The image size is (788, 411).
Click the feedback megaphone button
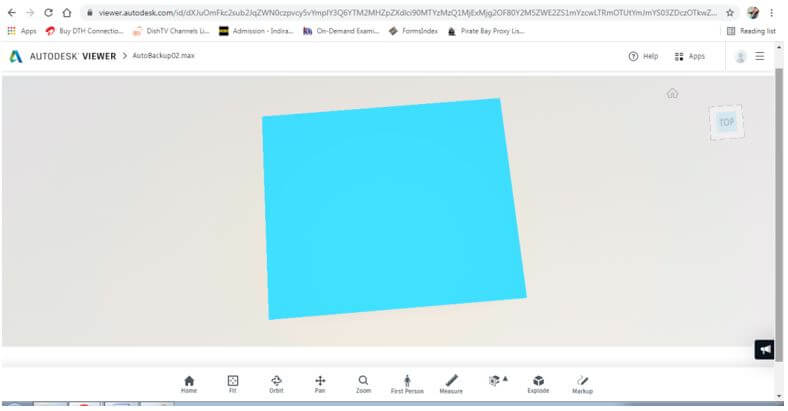tap(764, 349)
